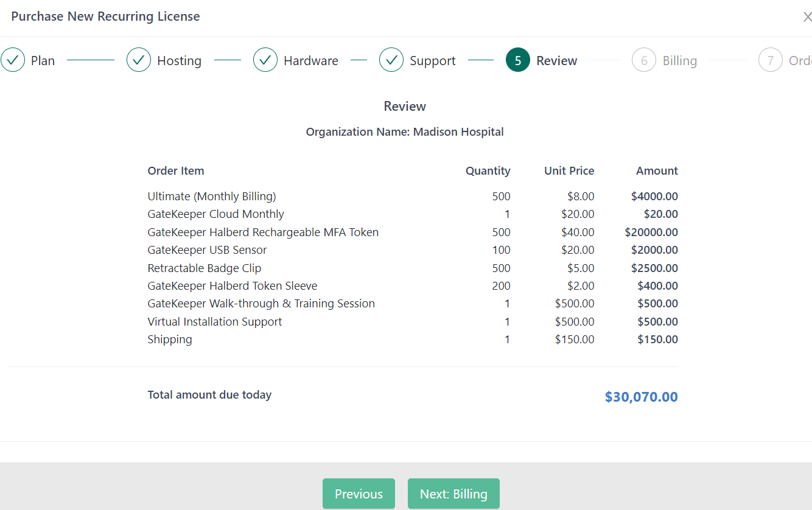Viewport: 812px width, 510px height.
Task: Go back to the Hosting step
Action: click(x=164, y=60)
